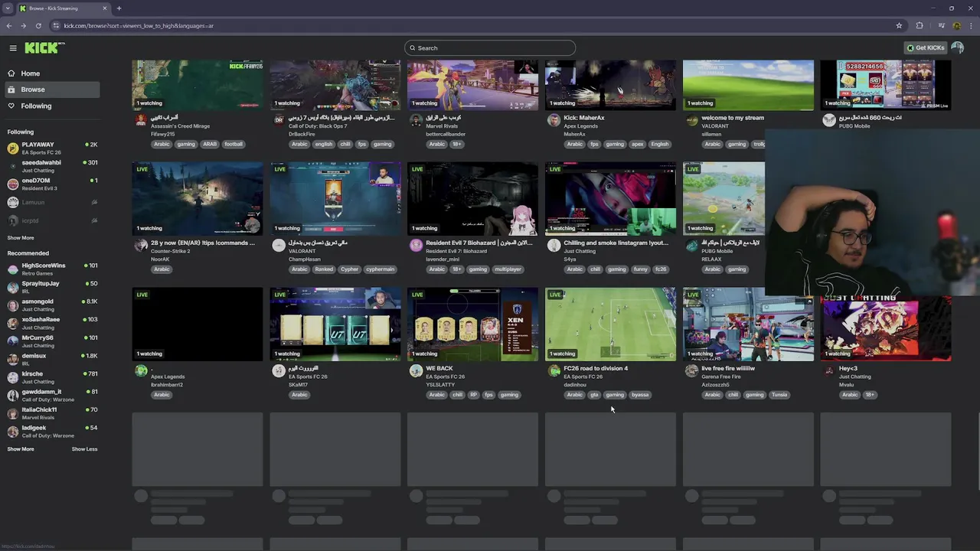Open kirsche recommended channel
980x551 pixels.
click(52, 377)
